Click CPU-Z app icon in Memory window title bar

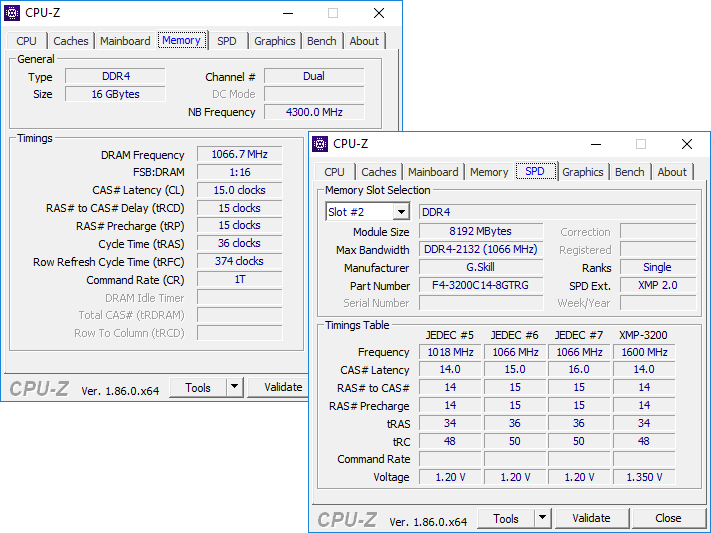click(12, 13)
